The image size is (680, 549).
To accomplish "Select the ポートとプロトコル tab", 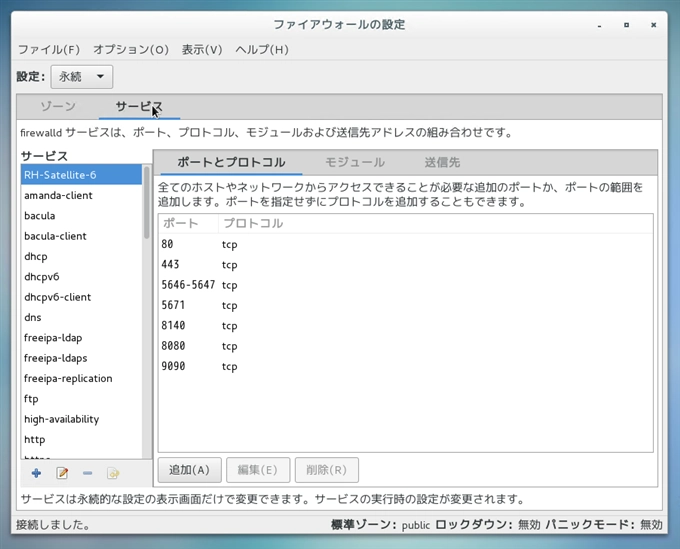I will tap(231, 162).
